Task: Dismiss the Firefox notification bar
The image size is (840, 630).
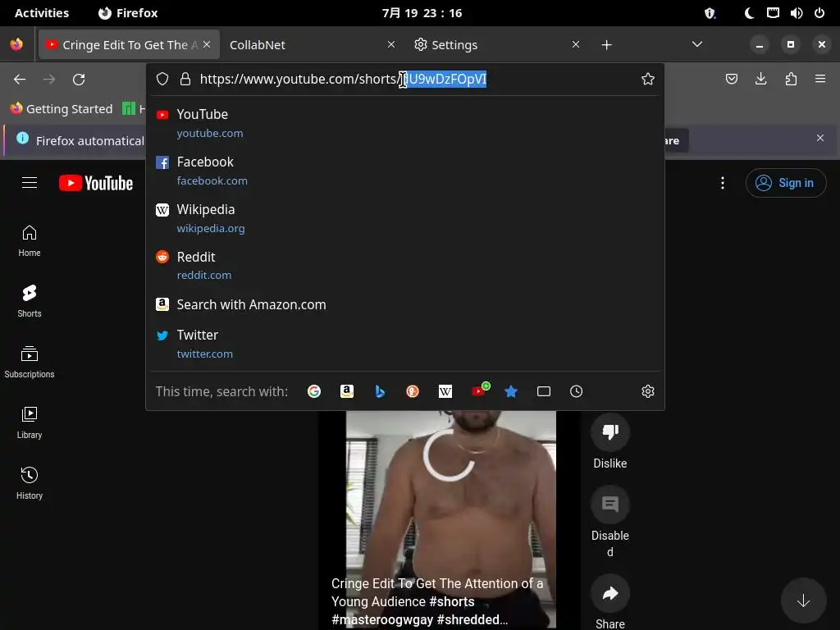Action: click(x=819, y=138)
